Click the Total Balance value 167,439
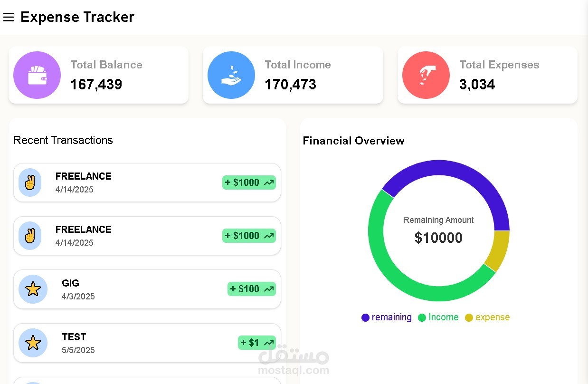 [x=96, y=85]
